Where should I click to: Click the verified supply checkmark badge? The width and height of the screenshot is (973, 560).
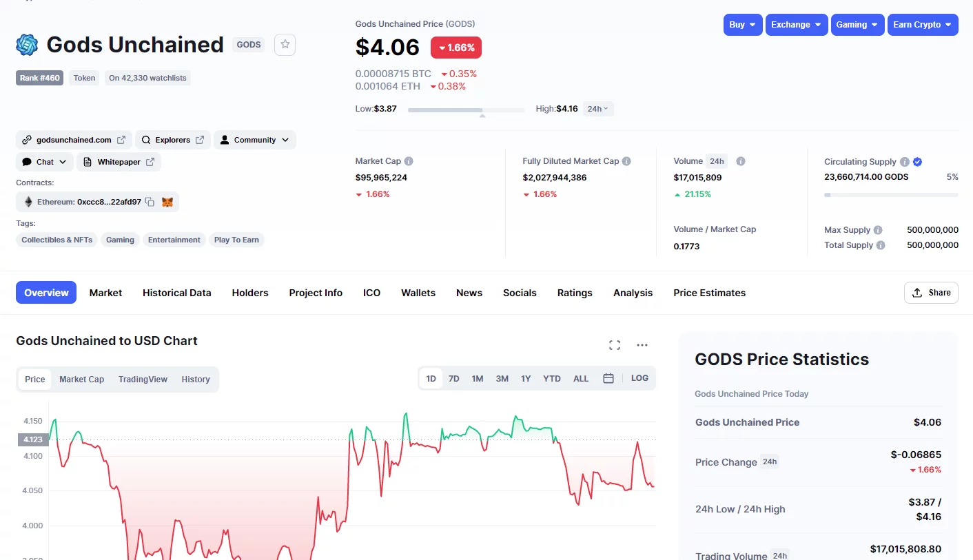(917, 162)
